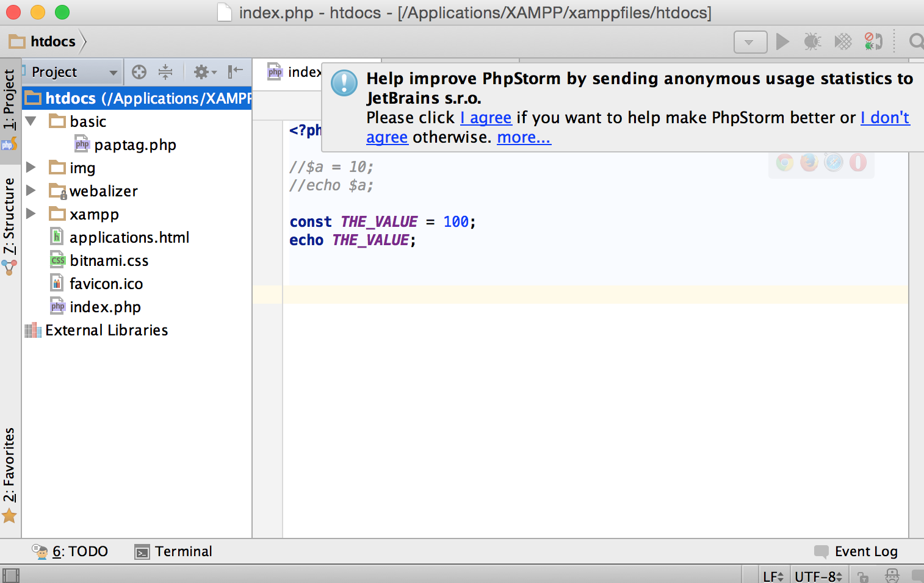924x583 pixels.
Task: Hide the Project tool window icon
Action: coord(236,72)
